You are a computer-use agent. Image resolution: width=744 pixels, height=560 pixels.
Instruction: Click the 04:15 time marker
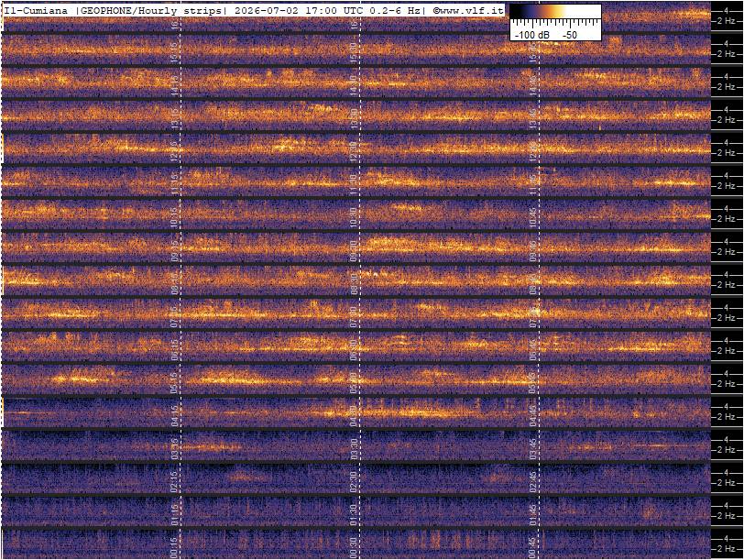pos(174,416)
